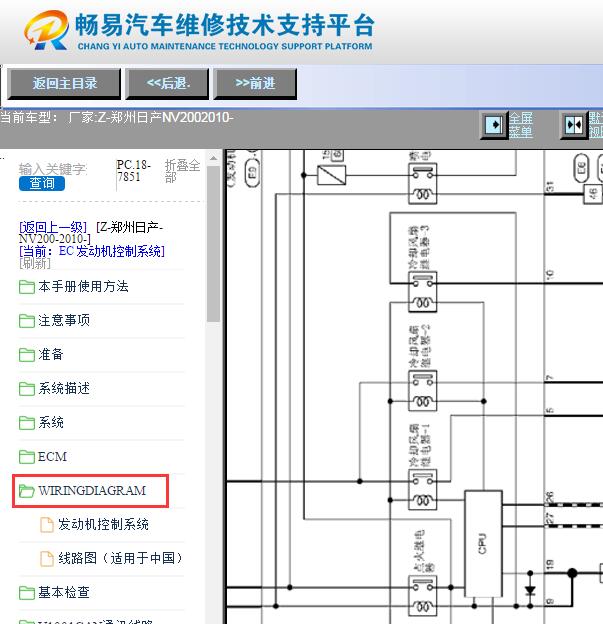Click the page icon beside 线路图（适用于中国）
The image size is (603, 624).
pos(47,558)
